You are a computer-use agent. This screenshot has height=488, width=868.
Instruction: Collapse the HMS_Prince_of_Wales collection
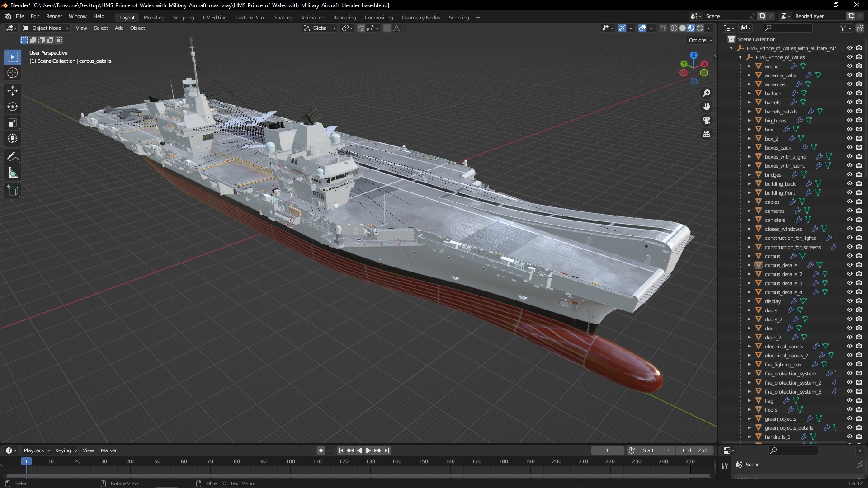[740, 57]
